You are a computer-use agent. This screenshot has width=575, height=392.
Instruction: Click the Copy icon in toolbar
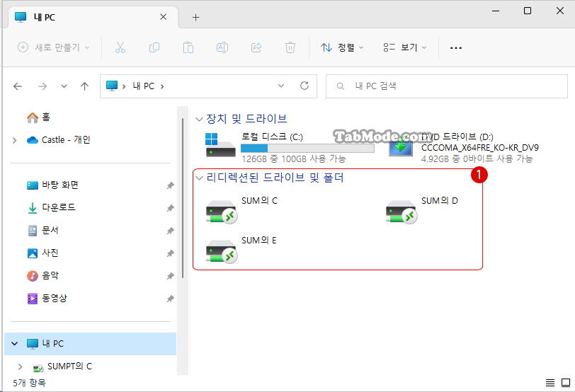point(154,47)
